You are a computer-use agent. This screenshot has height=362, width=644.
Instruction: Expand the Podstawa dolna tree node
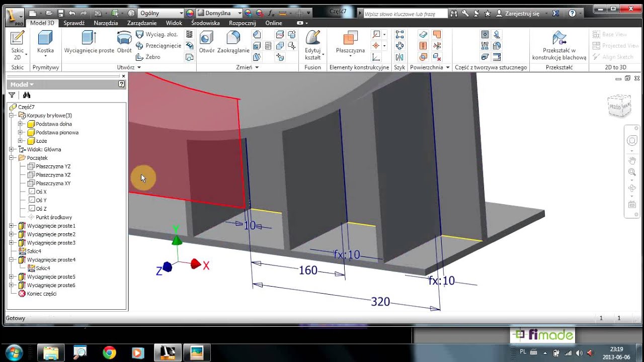(x=20, y=124)
